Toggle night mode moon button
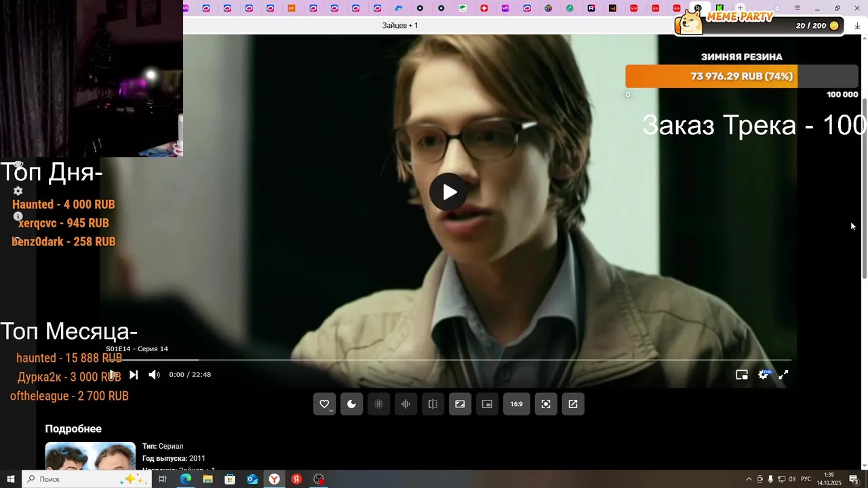This screenshot has width=868, height=488. tap(351, 404)
